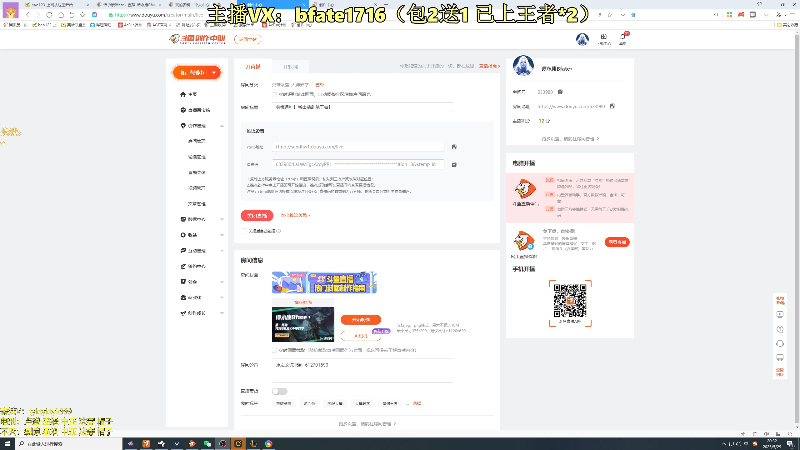Image resolution: width=800 pixels, height=450 pixels.
Task: Click the orange download button in the right panel
Action: 617,242
